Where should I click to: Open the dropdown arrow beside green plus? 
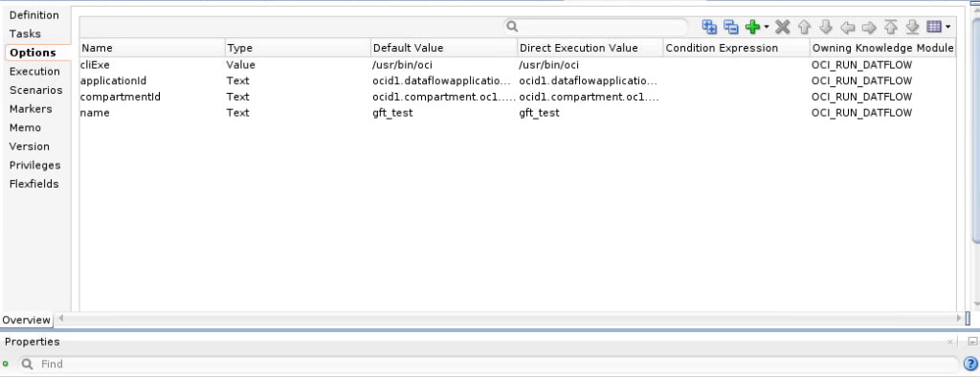click(767, 27)
